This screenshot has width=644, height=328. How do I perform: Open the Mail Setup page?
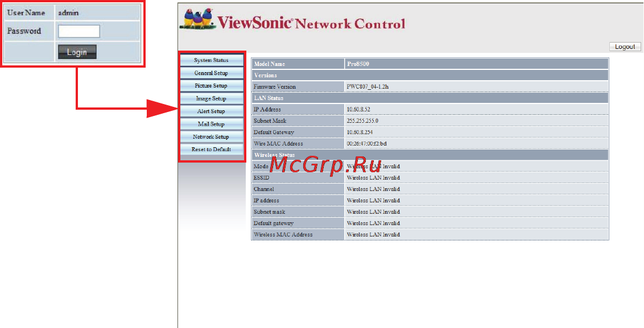coord(211,124)
